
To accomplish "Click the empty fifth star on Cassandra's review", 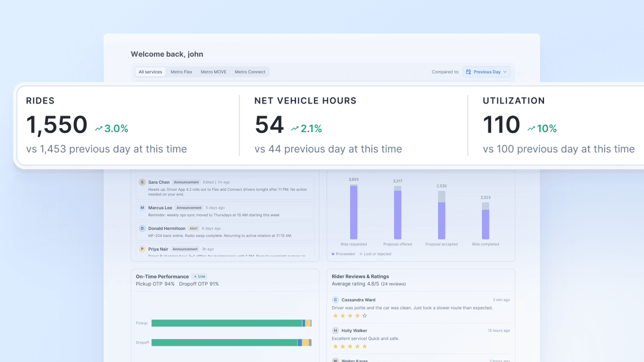I will pos(365,316).
